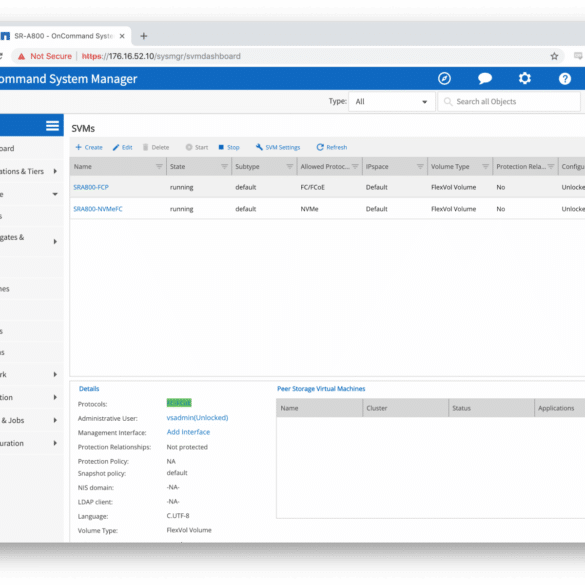
Task: Click the Details heading
Action: pyautogui.click(x=89, y=389)
